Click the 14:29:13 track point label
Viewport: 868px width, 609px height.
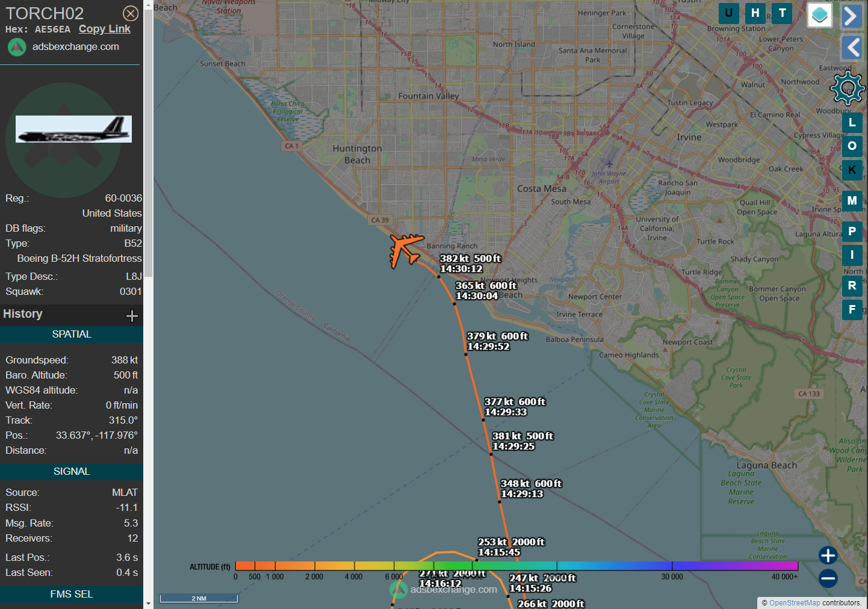point(531,489)
